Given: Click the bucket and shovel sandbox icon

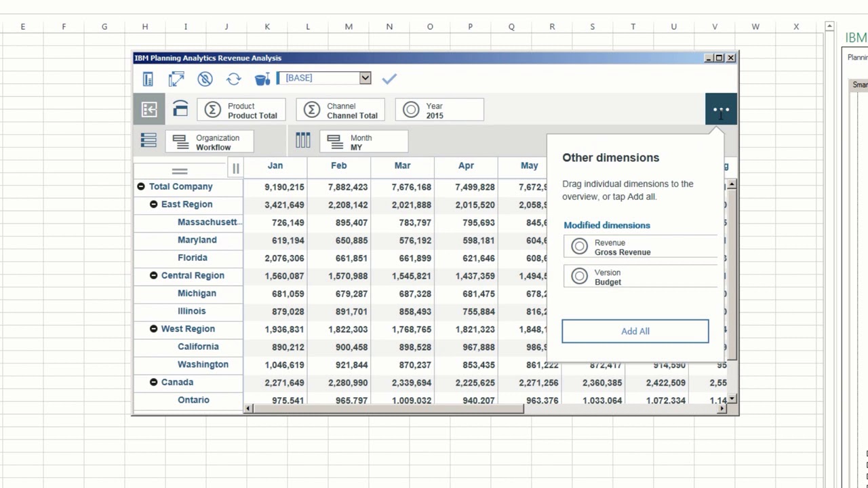Looking at the screenshot, I should (x=262, y=79).
